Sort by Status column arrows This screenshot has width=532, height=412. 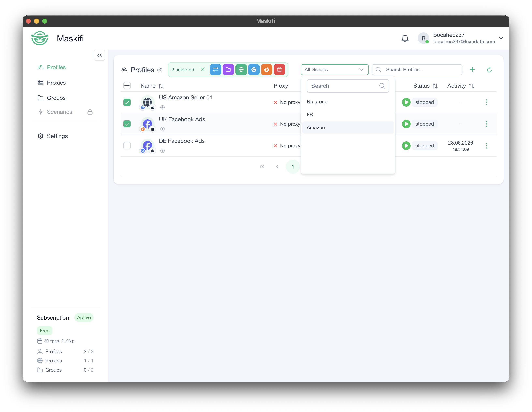point(435,86)
